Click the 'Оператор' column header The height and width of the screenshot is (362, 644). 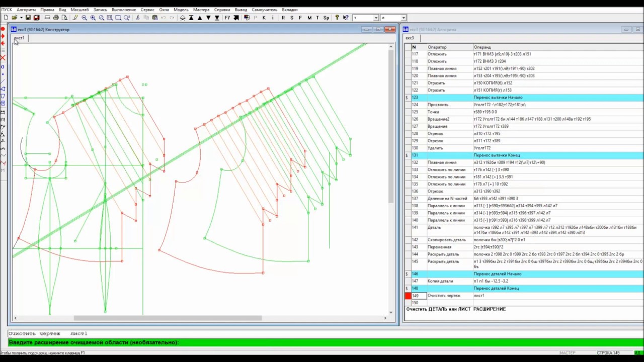[x=449, y=47]
